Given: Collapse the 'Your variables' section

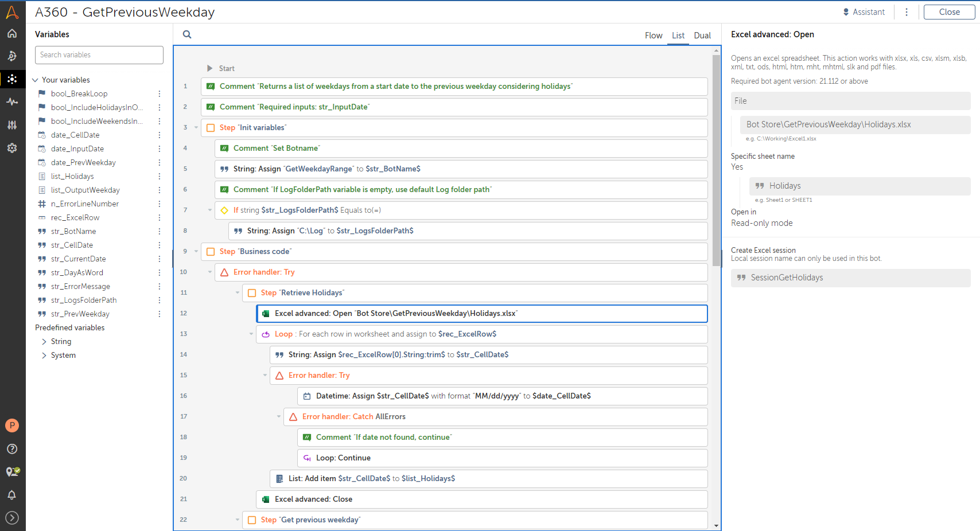Looking at the screenshot, I should coord(36,80).
